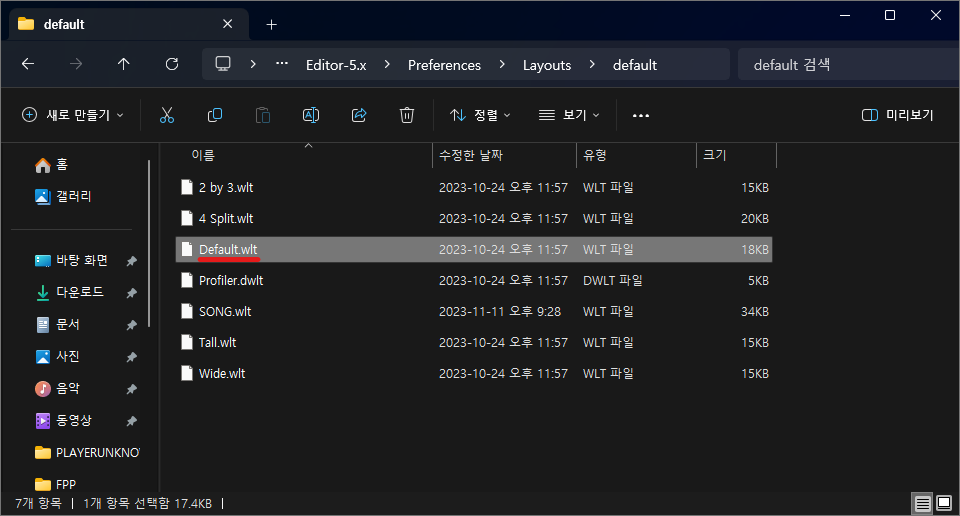
Task: Open 동영상 in the sidebar
Action: pyautogui.click(x=63, y=421)
